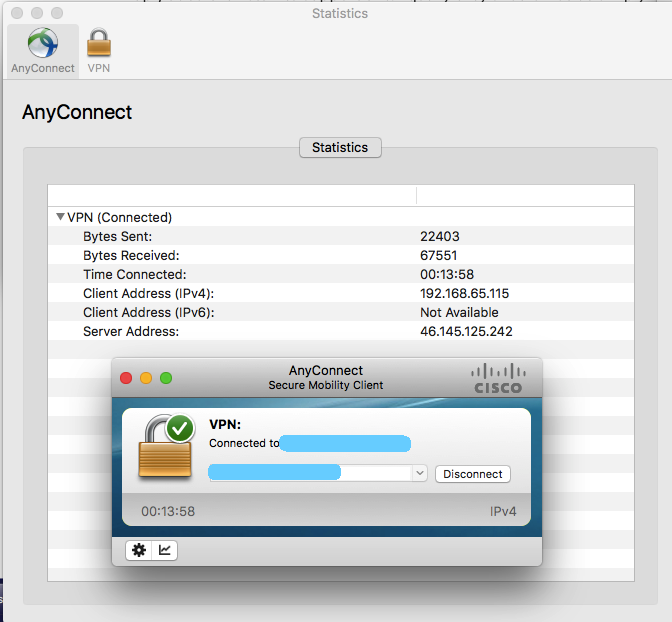Screen dimensions: 672x622
Task: Select the 46.145.125.242 server address
Action: point(466,331)
